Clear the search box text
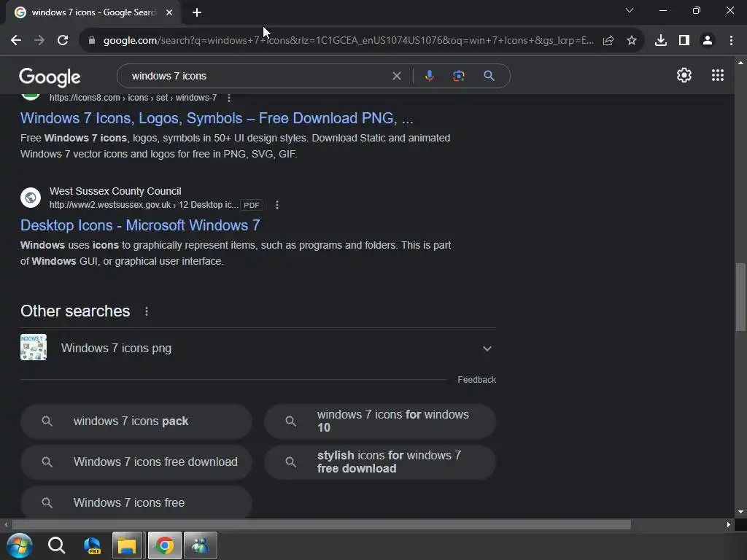Screen dimensions: 747x560 396,76
